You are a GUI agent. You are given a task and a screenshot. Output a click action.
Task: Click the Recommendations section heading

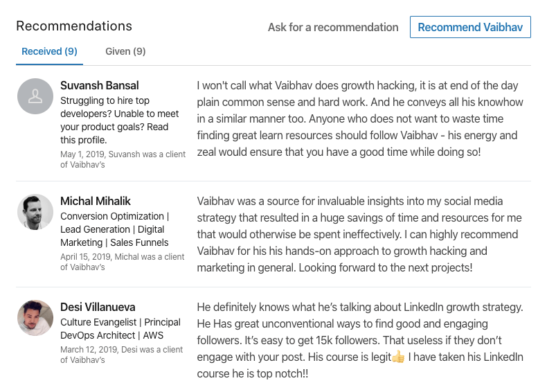click(74, 26)
